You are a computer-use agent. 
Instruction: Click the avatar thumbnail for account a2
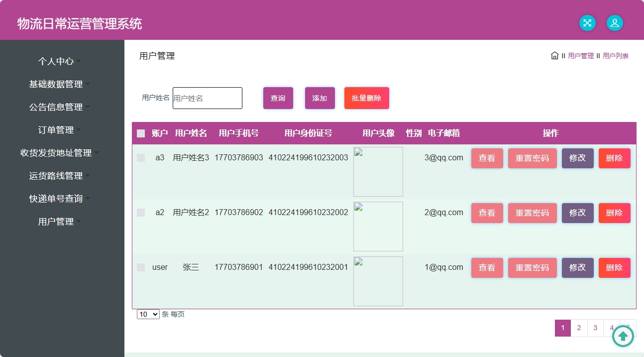tap(378, 227)
